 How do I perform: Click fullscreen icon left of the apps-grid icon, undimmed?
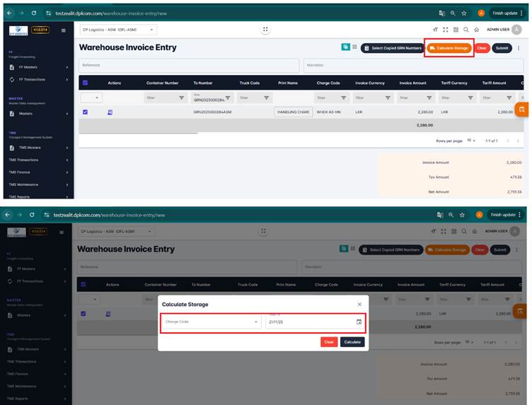pyautogui.click(x=446, y=30)
